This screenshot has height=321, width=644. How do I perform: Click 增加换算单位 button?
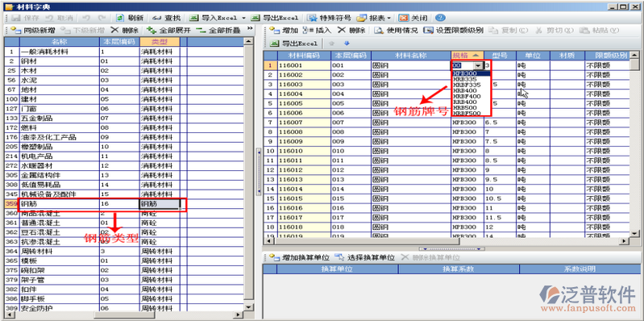coord(301,258)
